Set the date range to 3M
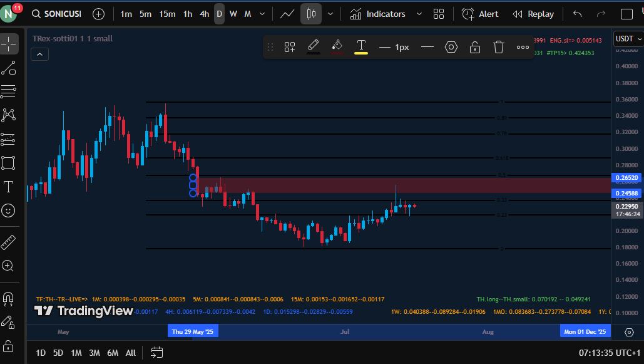644x364 pixels. click(95, 353)
